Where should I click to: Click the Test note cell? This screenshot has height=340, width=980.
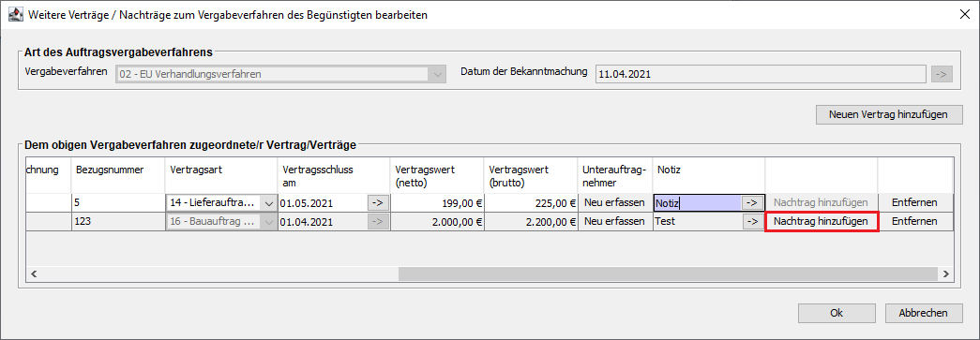tap(698, 221)
